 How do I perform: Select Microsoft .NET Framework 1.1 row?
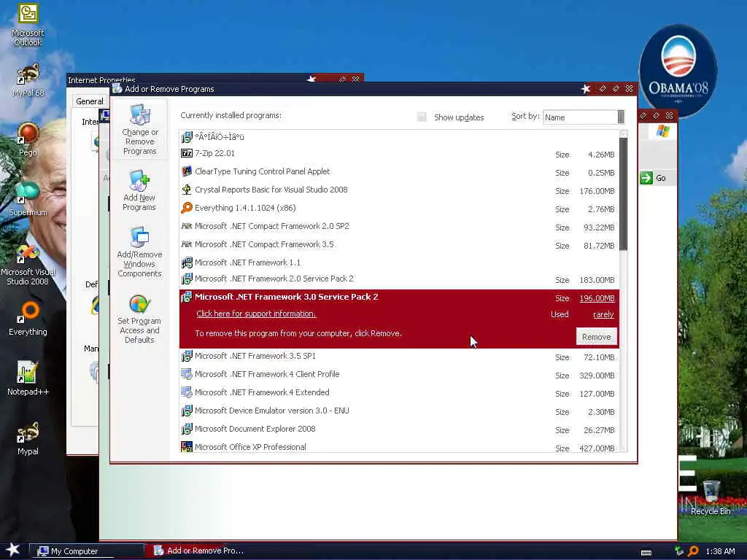399,262
